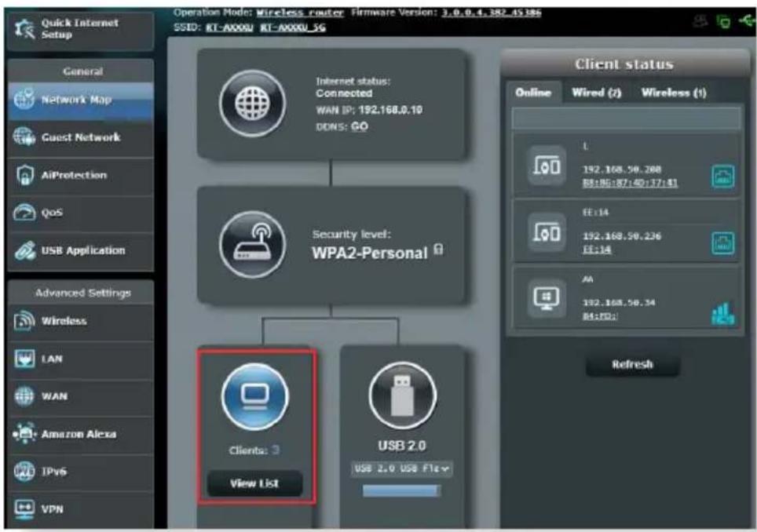Viewport: 757px width, 532px height.
Task: Select the router security level icon
Action: tap(253, 245)
